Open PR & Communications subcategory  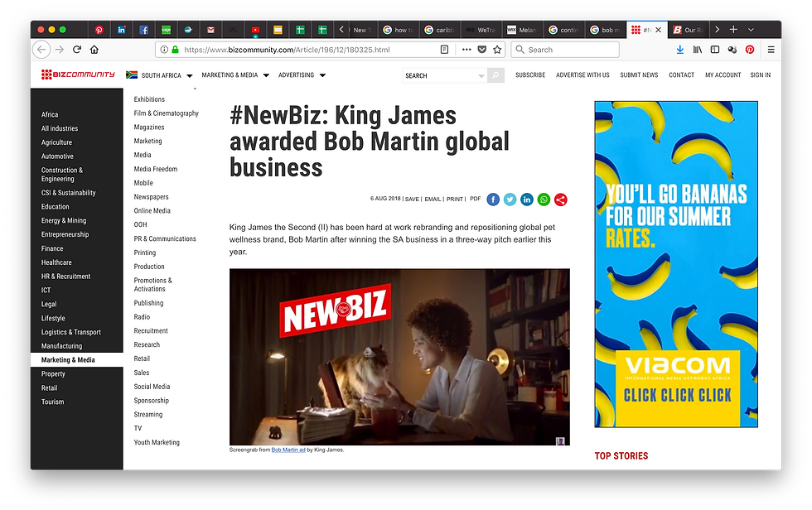pyautogui.click(x=165, y=239)
